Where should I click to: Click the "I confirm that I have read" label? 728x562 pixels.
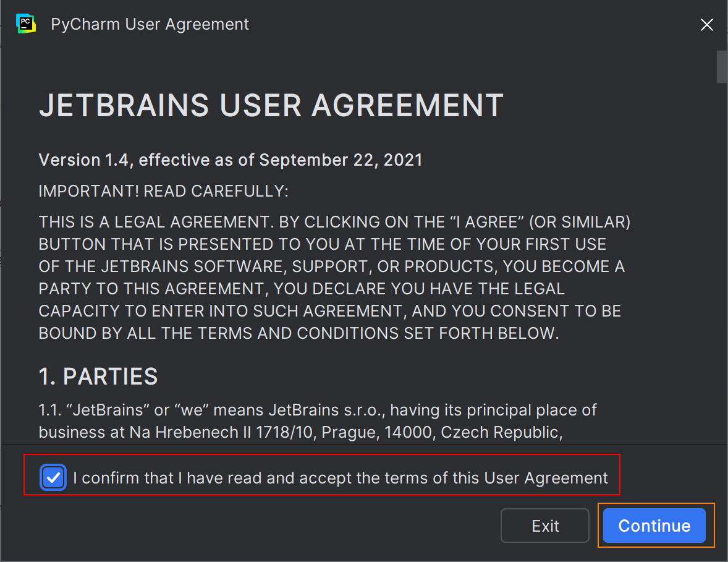(340, 478)
